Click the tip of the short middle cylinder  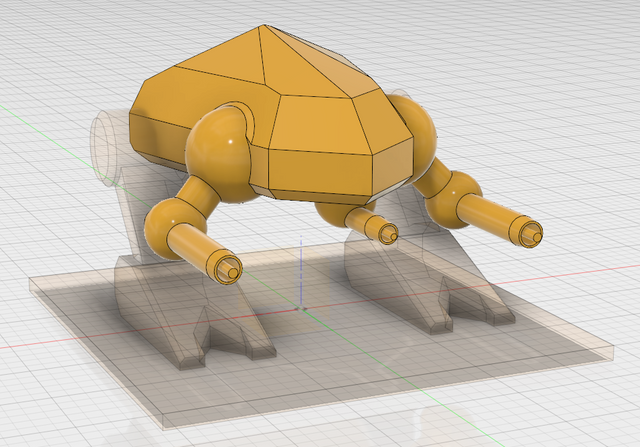click(x=388, y=234)
